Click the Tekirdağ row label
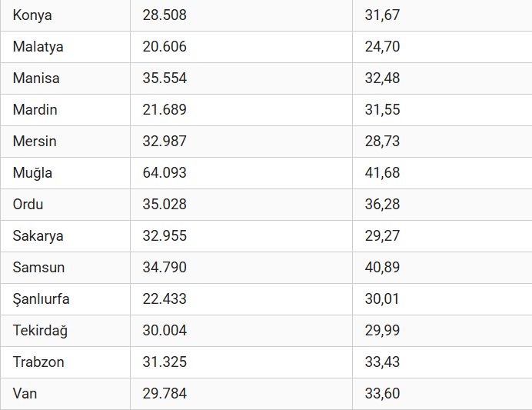This screenshot has height=410, width=532. pos(40,331)
